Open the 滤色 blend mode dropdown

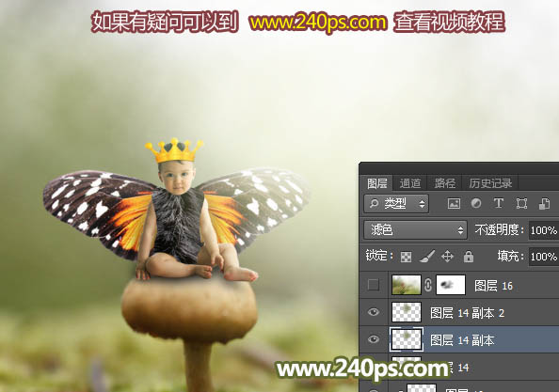coord(415,230)
